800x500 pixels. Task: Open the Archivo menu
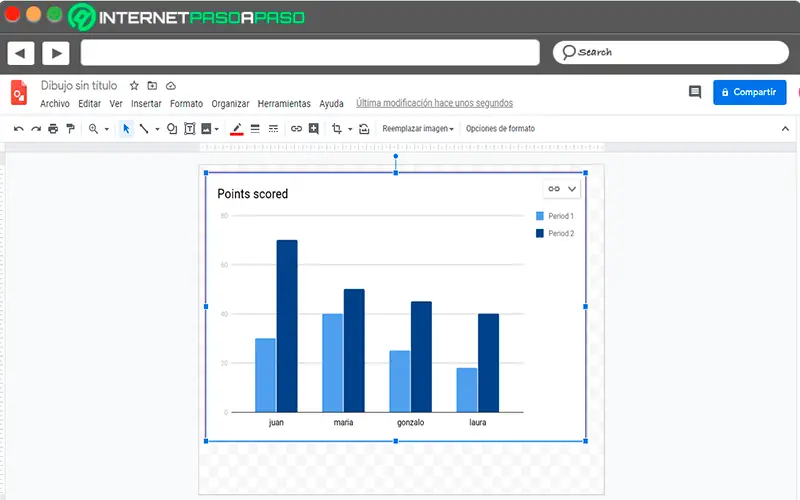click(x=55, y=104)
